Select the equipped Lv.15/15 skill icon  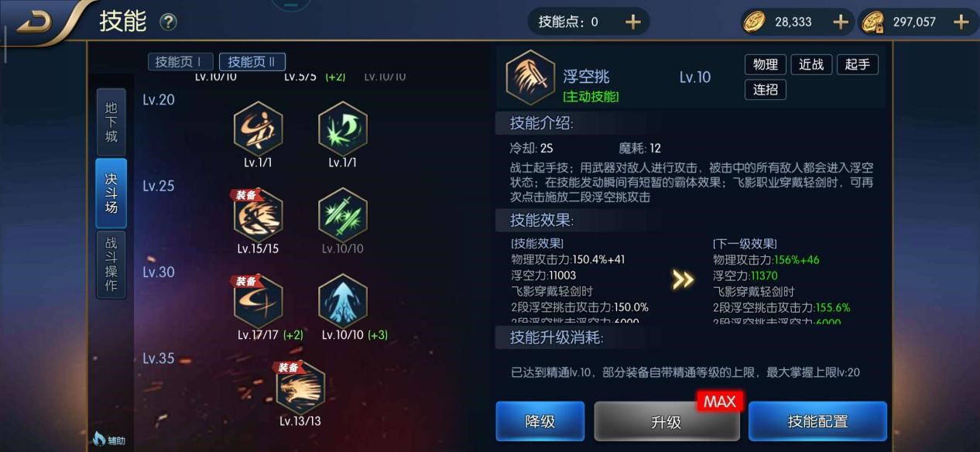(x=258, y=215)
